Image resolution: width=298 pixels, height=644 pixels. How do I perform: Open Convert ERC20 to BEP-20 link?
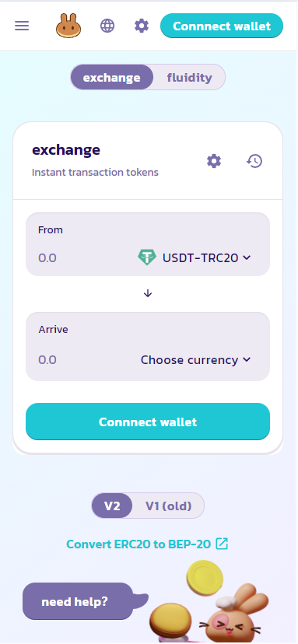click(x=138, y=544)
